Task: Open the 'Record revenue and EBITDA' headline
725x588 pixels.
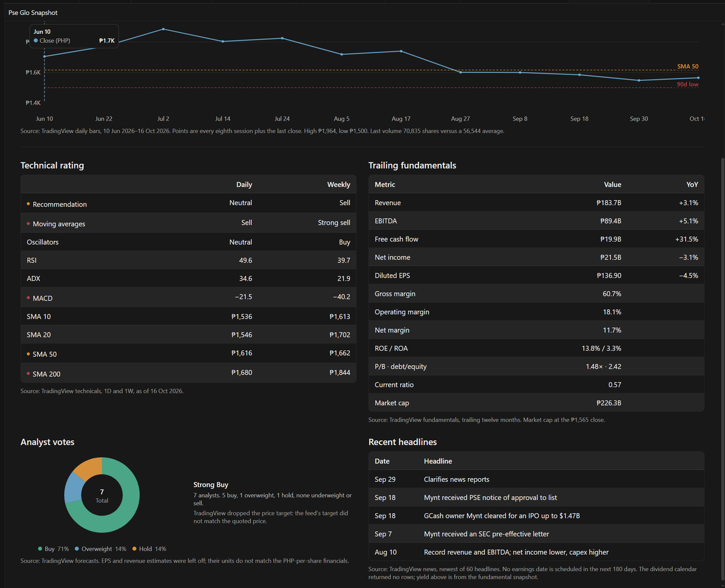Action: 517,552
